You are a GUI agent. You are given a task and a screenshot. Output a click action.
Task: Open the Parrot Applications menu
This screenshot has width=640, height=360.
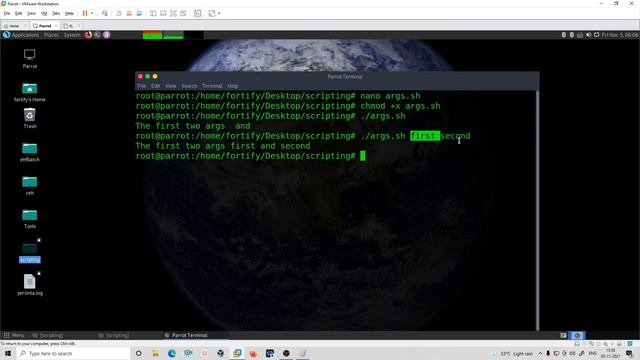point(21,35)
